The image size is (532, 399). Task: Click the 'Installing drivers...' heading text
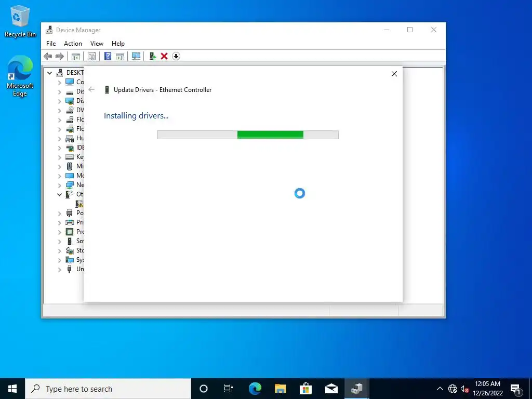(136, 116)
